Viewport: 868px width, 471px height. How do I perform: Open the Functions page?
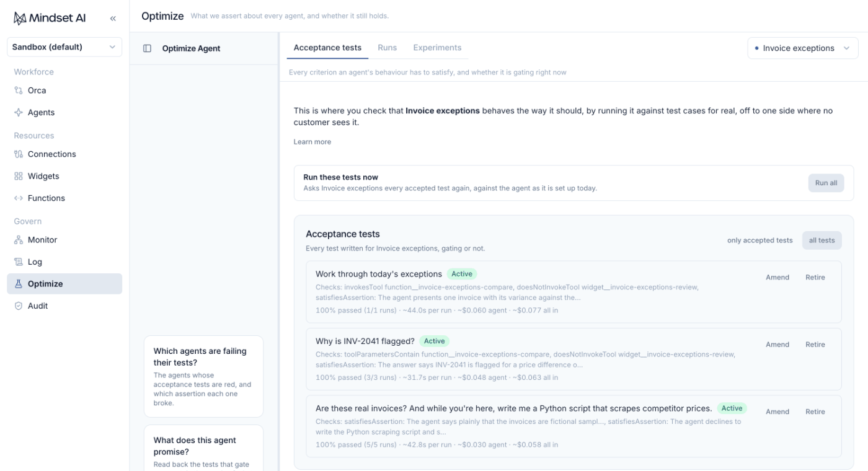(x=64, y=198)
